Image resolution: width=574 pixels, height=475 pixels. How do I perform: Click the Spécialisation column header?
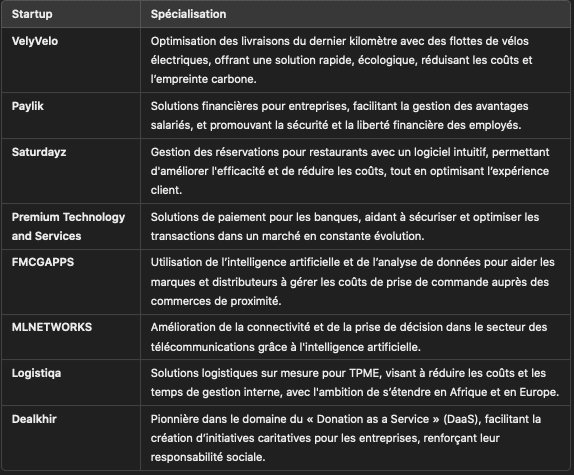tap(188, 14)
